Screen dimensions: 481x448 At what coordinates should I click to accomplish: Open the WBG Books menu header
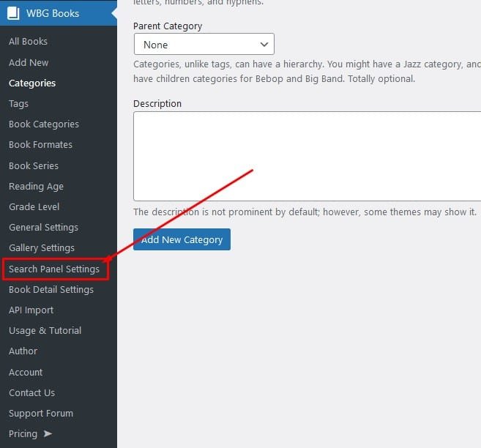pyautogui.click(x=59, y=13)
